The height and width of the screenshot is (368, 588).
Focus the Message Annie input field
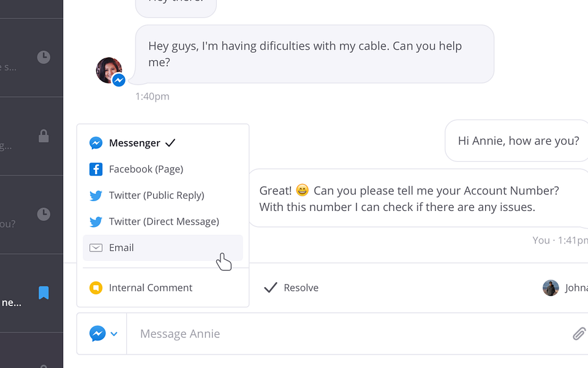click(343, 334)
